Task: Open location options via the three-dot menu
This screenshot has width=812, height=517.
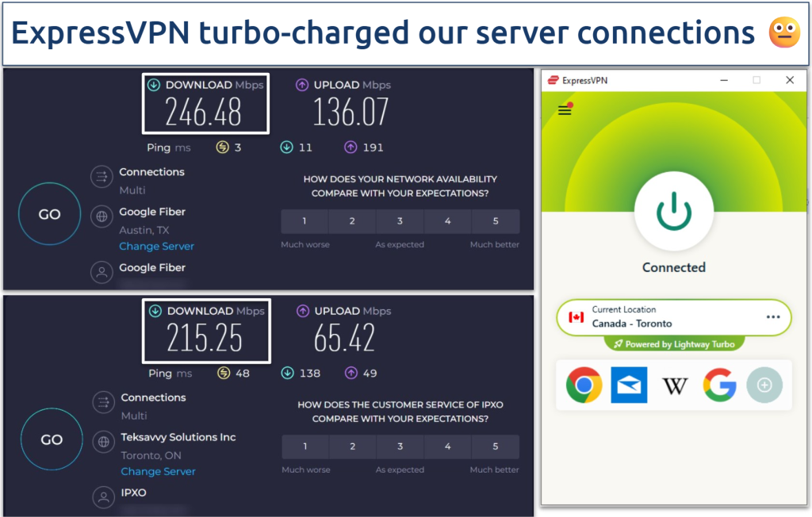Action: [772, 316]
